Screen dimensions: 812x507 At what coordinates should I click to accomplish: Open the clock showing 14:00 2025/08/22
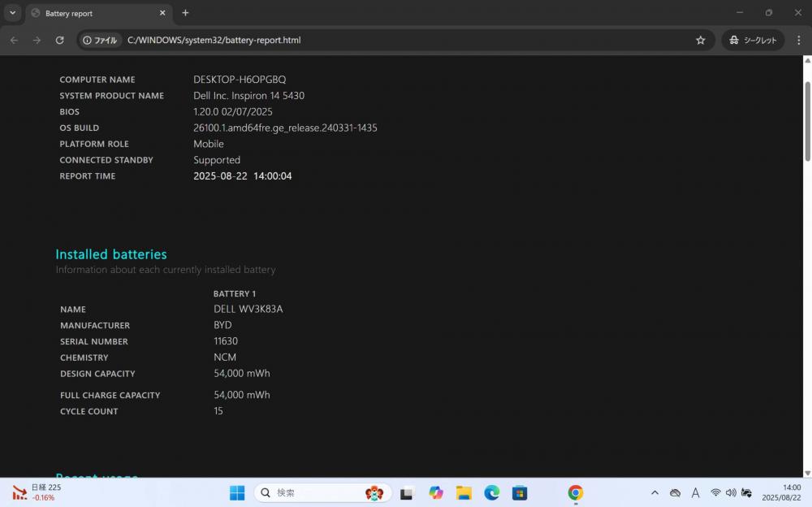(x=781, y=492)
